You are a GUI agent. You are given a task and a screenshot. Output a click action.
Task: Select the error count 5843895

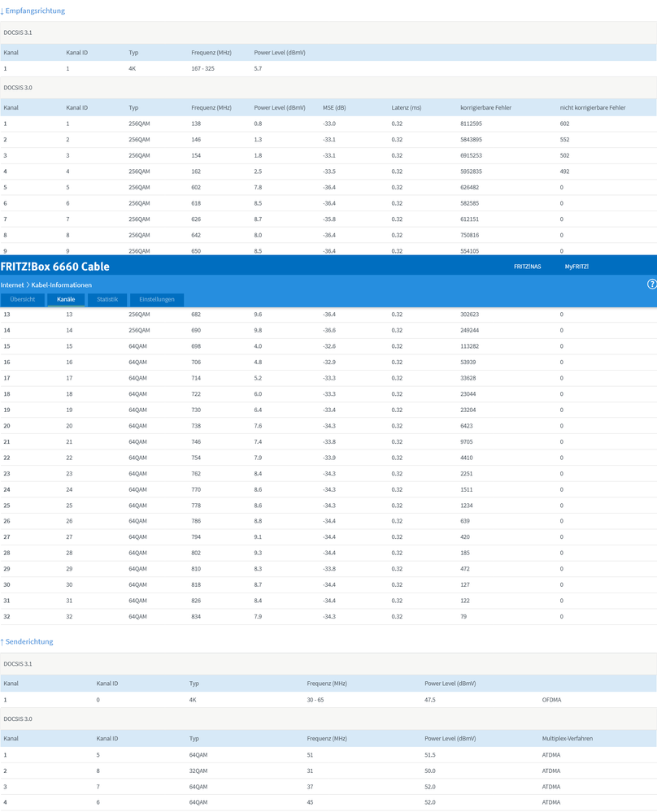click(x=471, y=140)
